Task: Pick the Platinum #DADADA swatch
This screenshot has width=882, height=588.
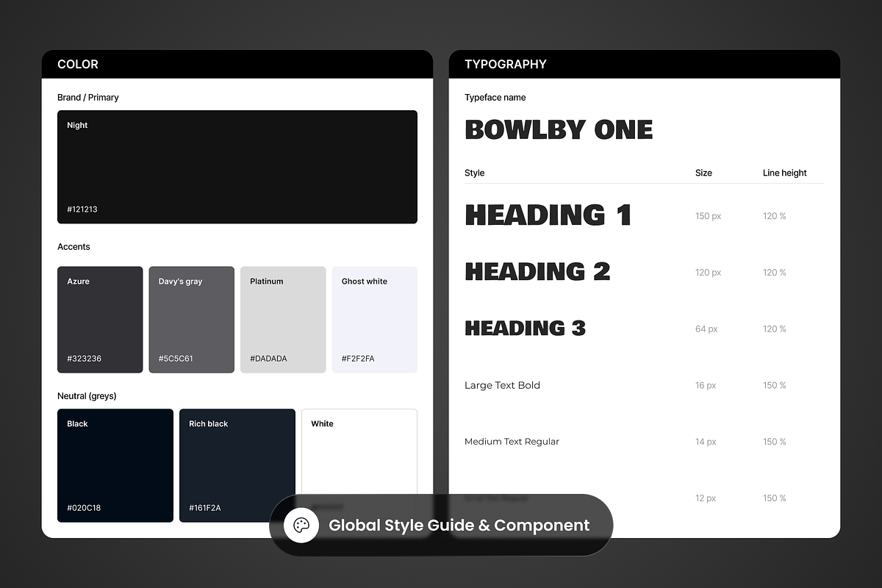Action: point(283,320)
